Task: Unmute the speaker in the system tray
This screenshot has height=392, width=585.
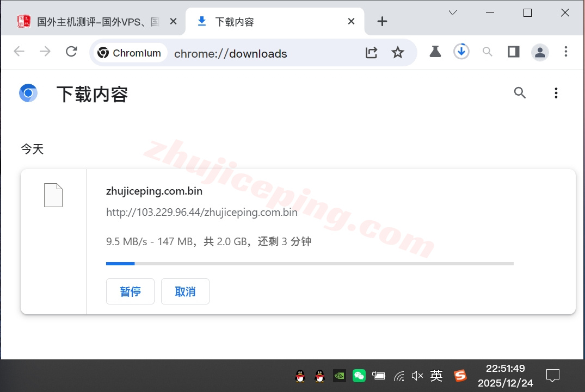Action: (417, 375)
